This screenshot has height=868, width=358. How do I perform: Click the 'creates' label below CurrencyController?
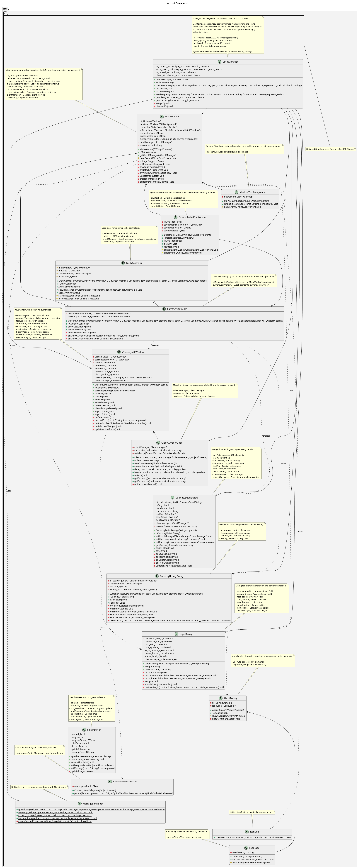pyautogui.click(x=156, y=345)
